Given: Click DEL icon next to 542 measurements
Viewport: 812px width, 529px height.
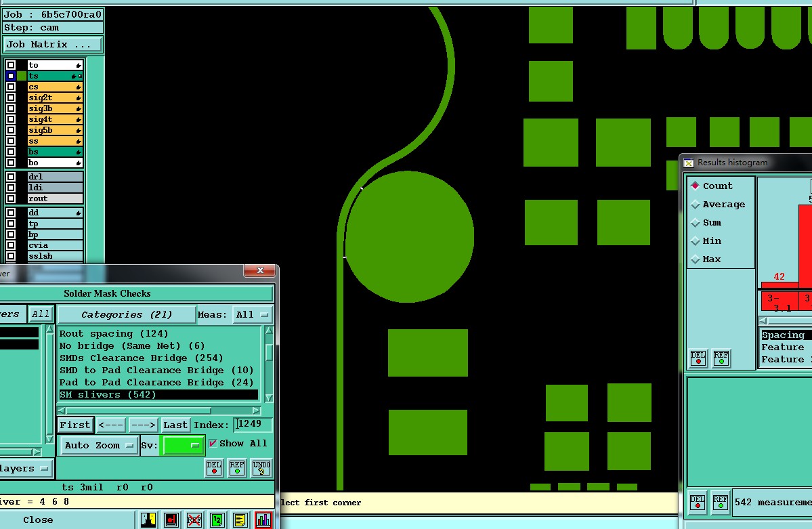Looking at the screenshot, I should click(698, 502).
